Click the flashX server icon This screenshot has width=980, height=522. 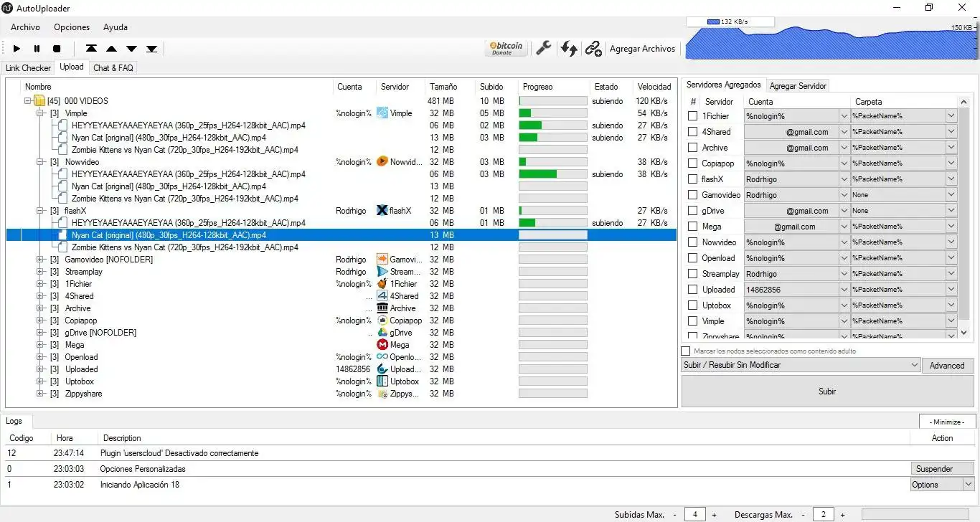pyautogui.click(x=382, y=211)
